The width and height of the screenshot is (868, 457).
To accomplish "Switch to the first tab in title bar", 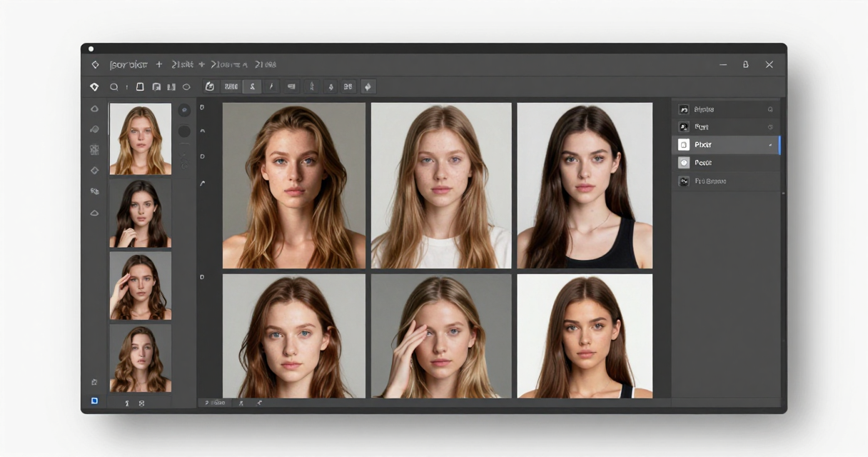I will click(x=128, y=64).
